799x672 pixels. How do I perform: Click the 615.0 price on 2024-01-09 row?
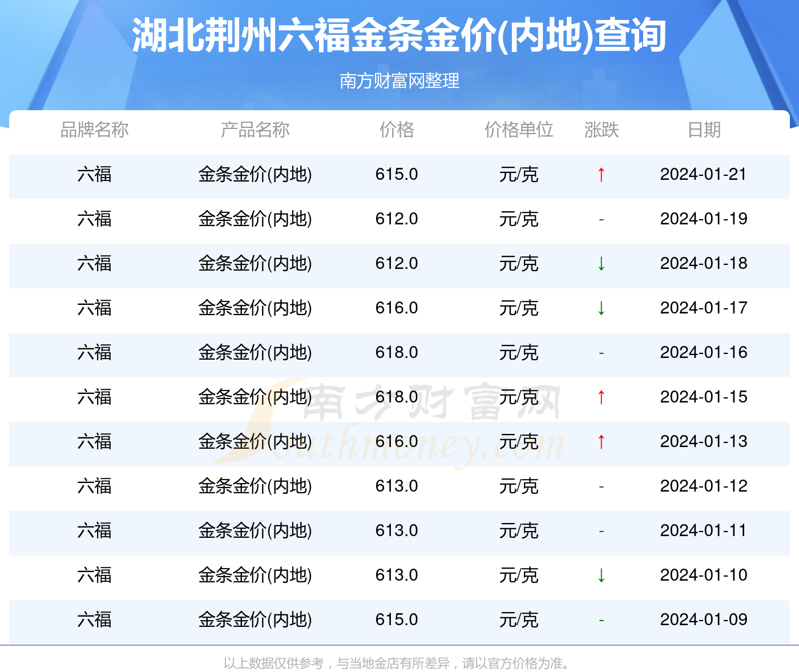(x=397, y=619)
